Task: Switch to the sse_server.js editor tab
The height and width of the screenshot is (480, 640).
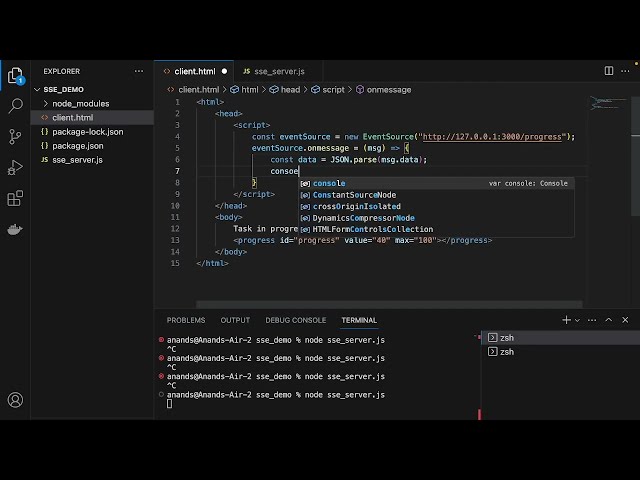Action: pos(279,71)
